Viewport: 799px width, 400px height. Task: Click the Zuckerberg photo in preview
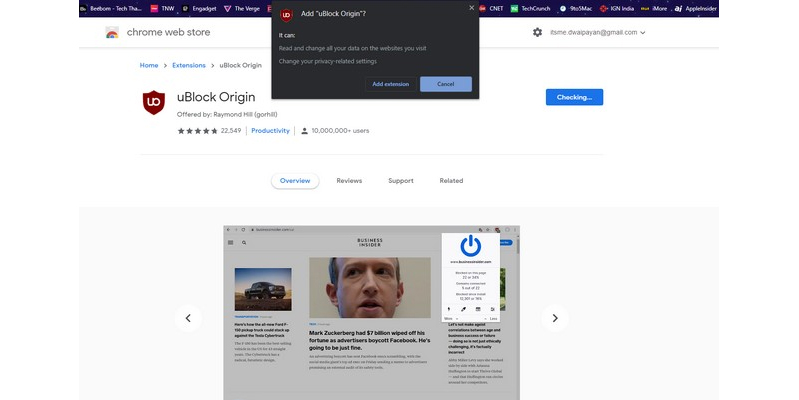coord(370,287)
